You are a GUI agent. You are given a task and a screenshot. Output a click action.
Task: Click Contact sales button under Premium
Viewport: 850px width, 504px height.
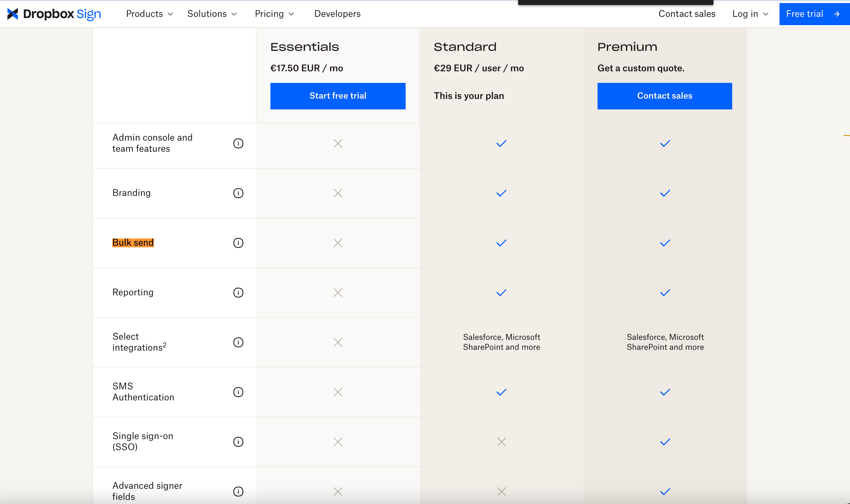pyautogui.click(x=664, y=96)
